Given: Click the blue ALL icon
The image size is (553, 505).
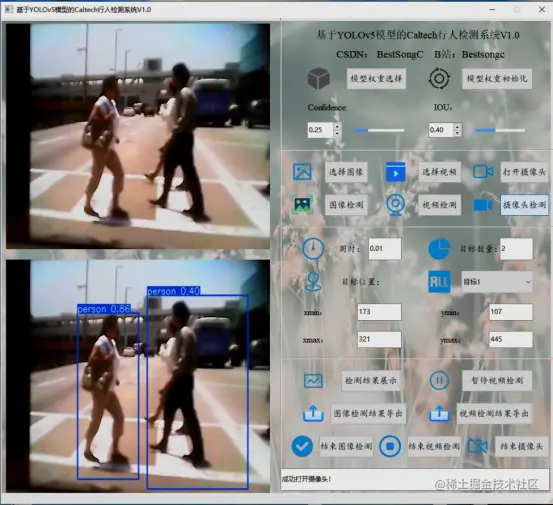Looking at the screenshot, I should click(x=439, y=281).
